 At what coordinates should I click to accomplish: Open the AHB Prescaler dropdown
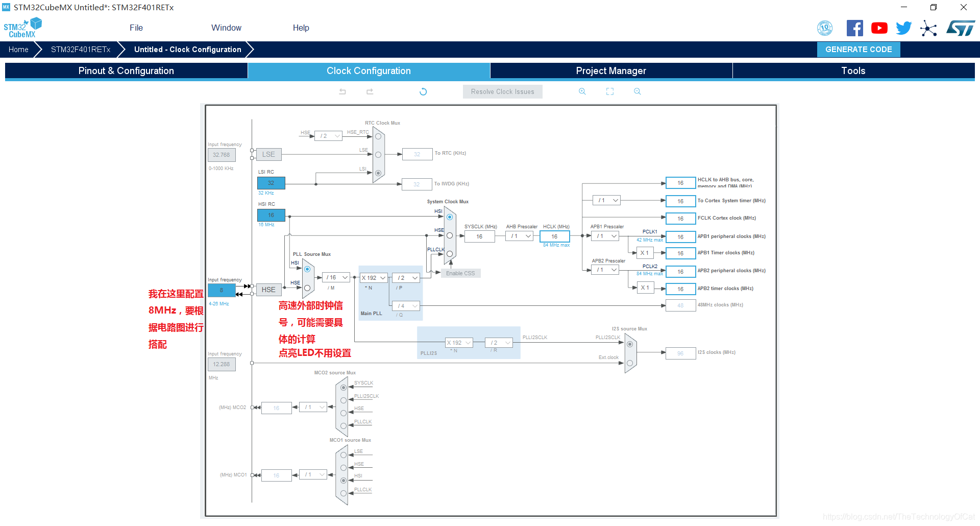pos(520,236)
